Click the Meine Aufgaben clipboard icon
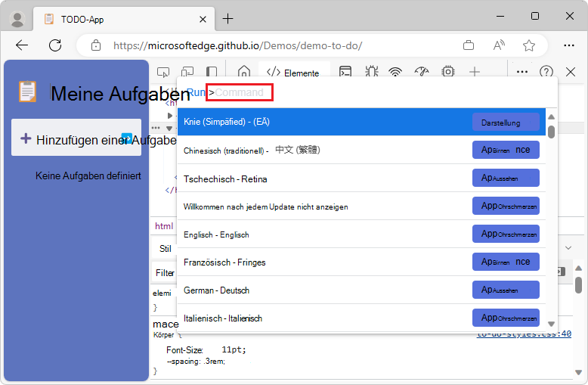Image resolution: width=588 pixels, height=385 pixels. click(28, 92)
